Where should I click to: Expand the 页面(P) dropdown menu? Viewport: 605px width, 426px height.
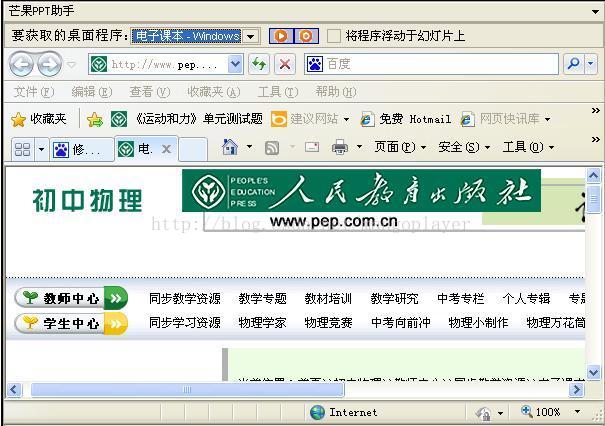click(x=401, y=147)
